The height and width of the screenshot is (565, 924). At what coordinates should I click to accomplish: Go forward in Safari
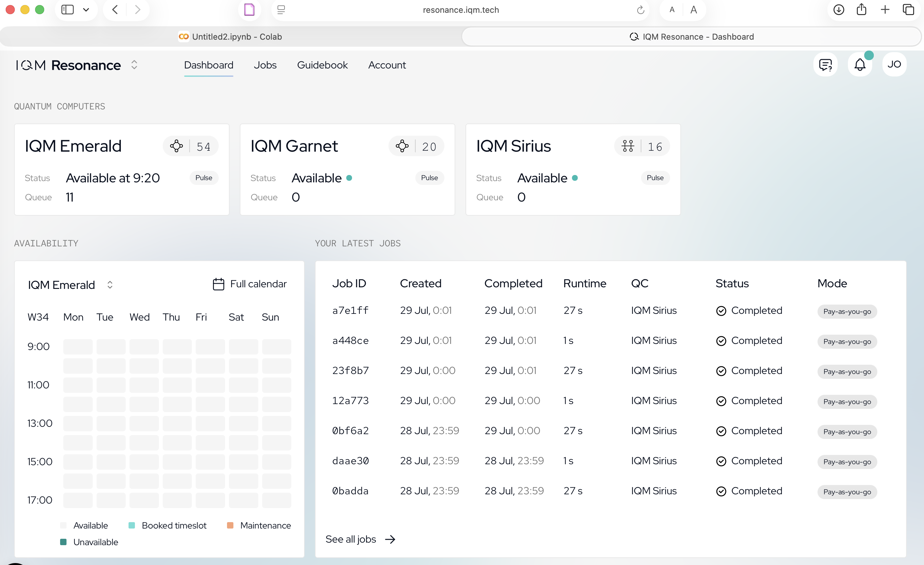(137, 10)
